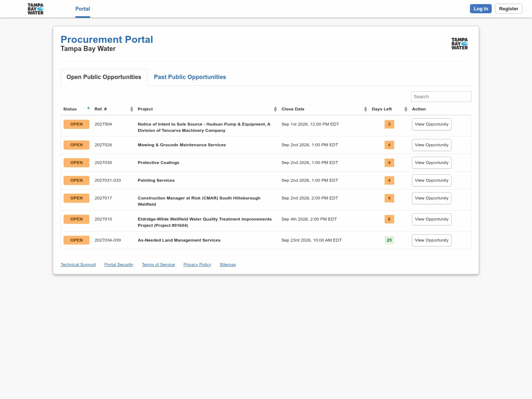Click the OPEN status badge for 2027010
Screen dimensions: 532x399
coord(76,219)
